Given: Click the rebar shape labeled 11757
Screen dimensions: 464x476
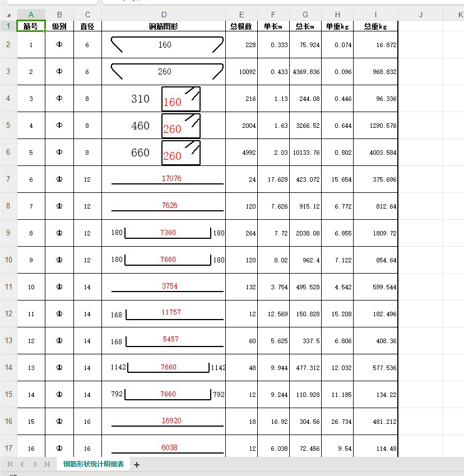Looking at the screenshot, I should pyautogui.click(x=167, y=314).
